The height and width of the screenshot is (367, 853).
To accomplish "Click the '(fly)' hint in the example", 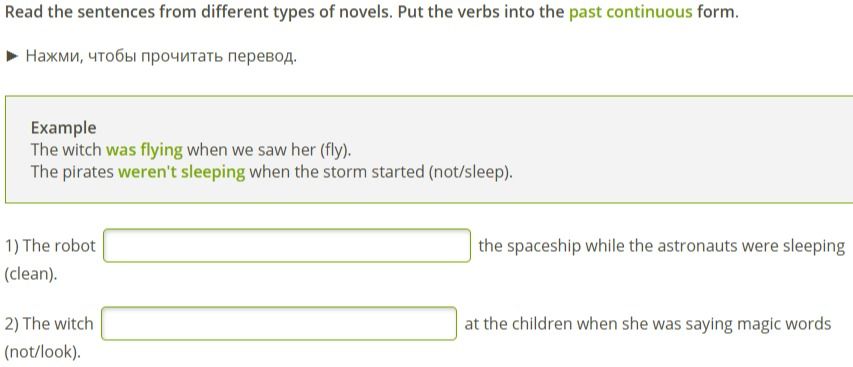I will point(336,150).
